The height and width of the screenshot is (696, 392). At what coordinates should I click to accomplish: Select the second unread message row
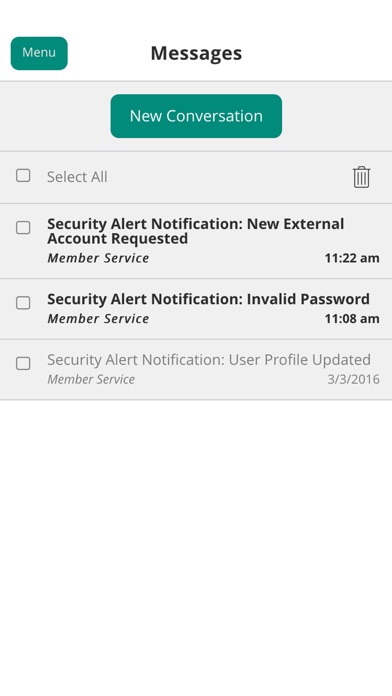[x=196, y=309]
